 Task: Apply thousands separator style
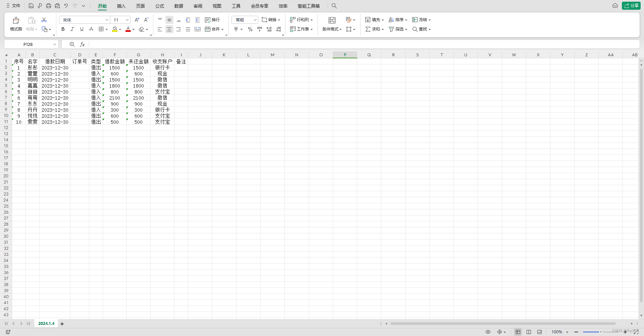pos(260,29)
